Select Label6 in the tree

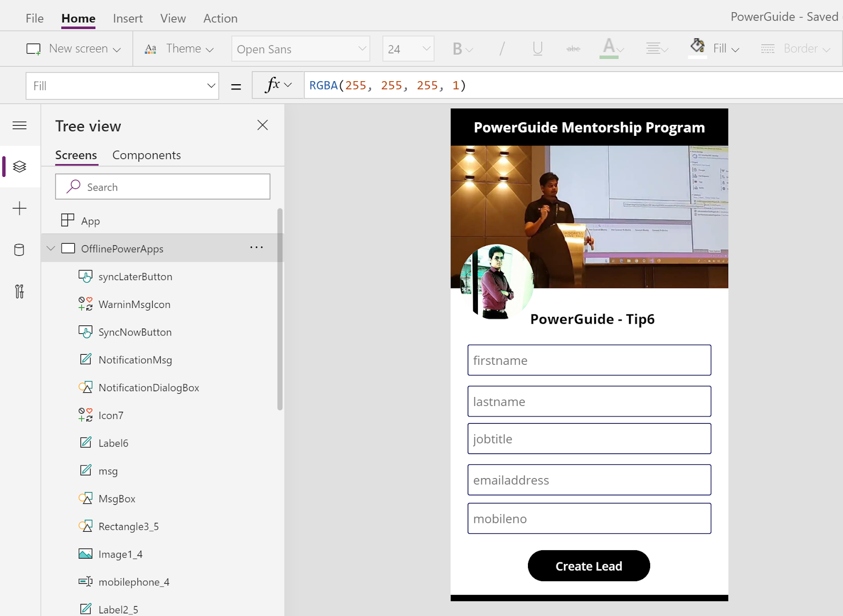pos(113,443)
